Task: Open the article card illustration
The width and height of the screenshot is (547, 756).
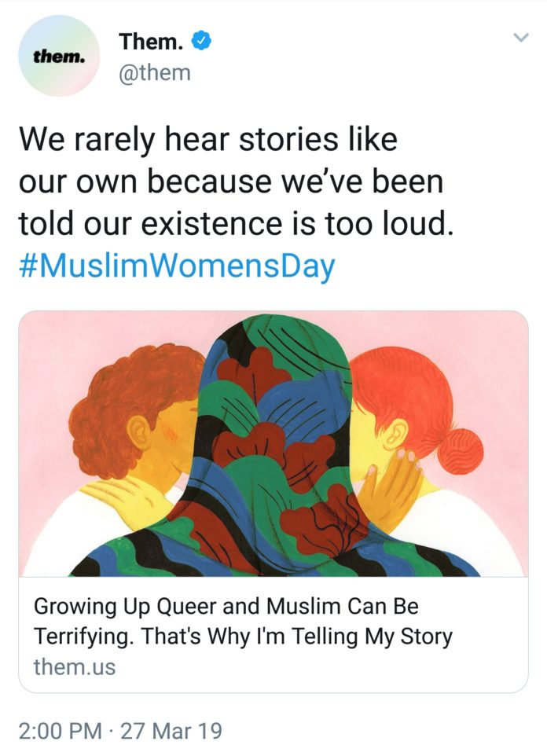Action: click(x=273, y=444)
